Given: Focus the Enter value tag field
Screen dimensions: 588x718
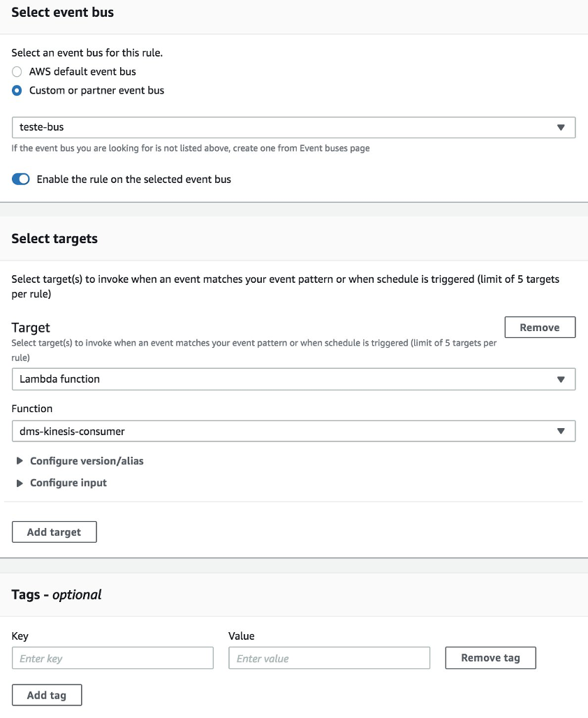Looking at the screenshot, I should 329,658.
